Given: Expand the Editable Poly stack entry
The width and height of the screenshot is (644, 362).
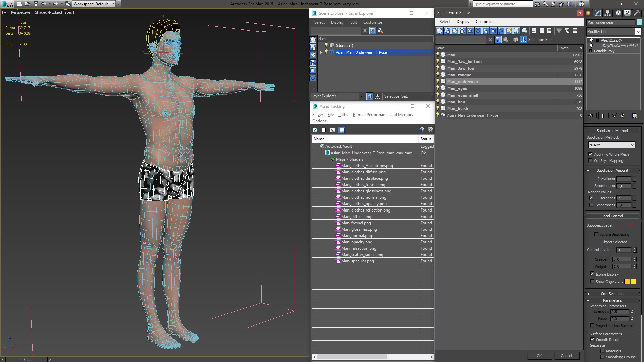Looking at the screenshot, I should point(590,51).
